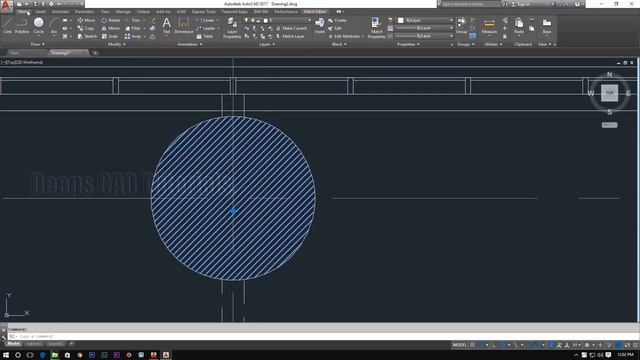The height and width of the screenshot is (360, 640).
Task: Switch to the Model layout tab
Action: (x=13, y=344)
